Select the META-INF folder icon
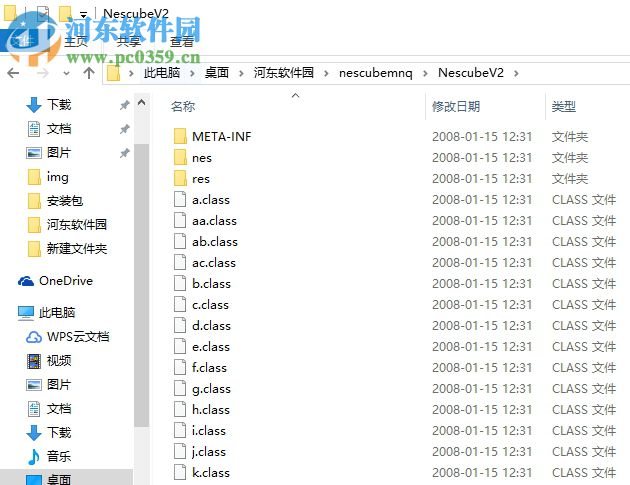 [180, 136]
